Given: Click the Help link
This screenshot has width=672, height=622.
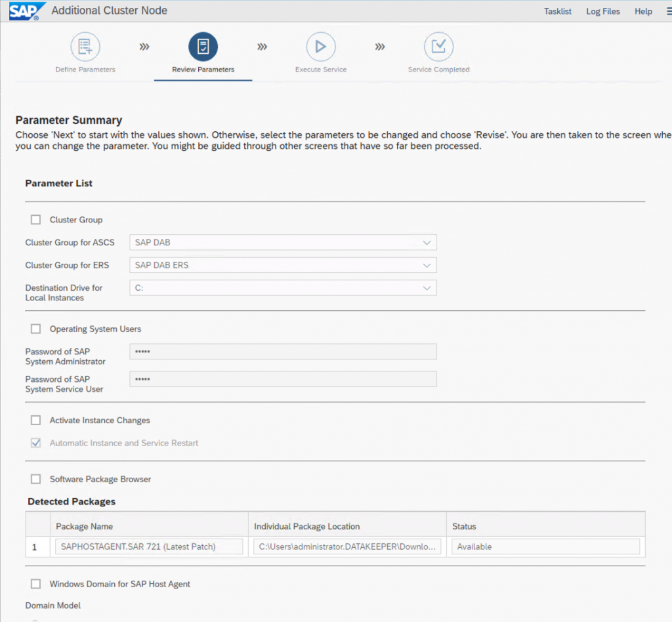Looking at the screenshot, I should [x=643, y=12].
